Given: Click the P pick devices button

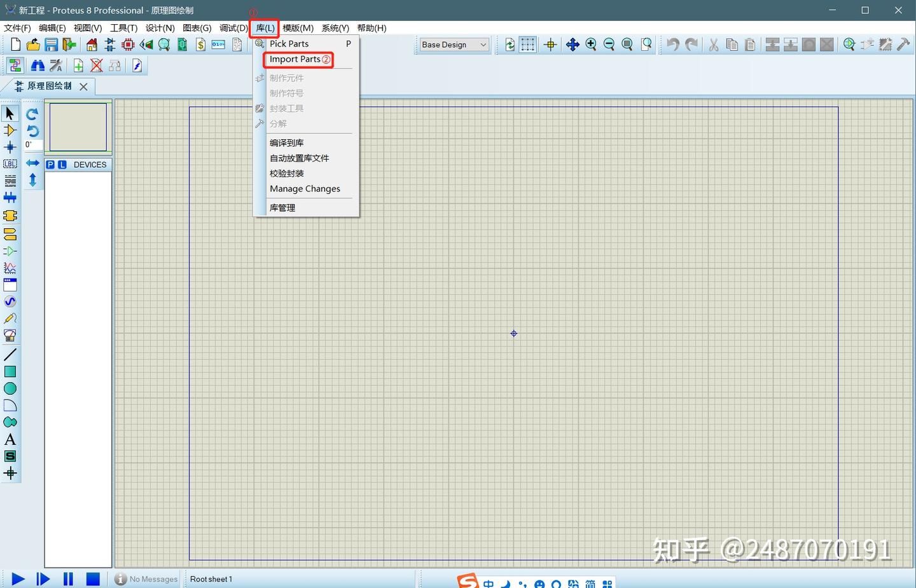Looking at the screenshot, I should 50,165.
